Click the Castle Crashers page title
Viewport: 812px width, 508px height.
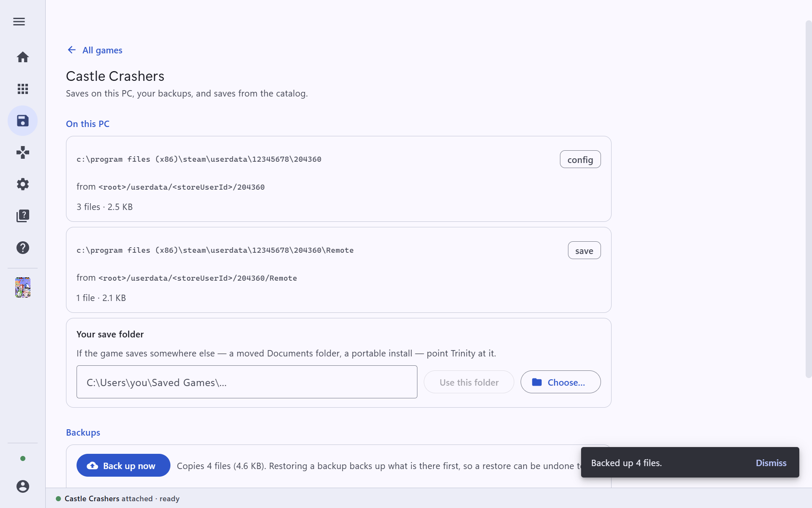tap(115, 76)
